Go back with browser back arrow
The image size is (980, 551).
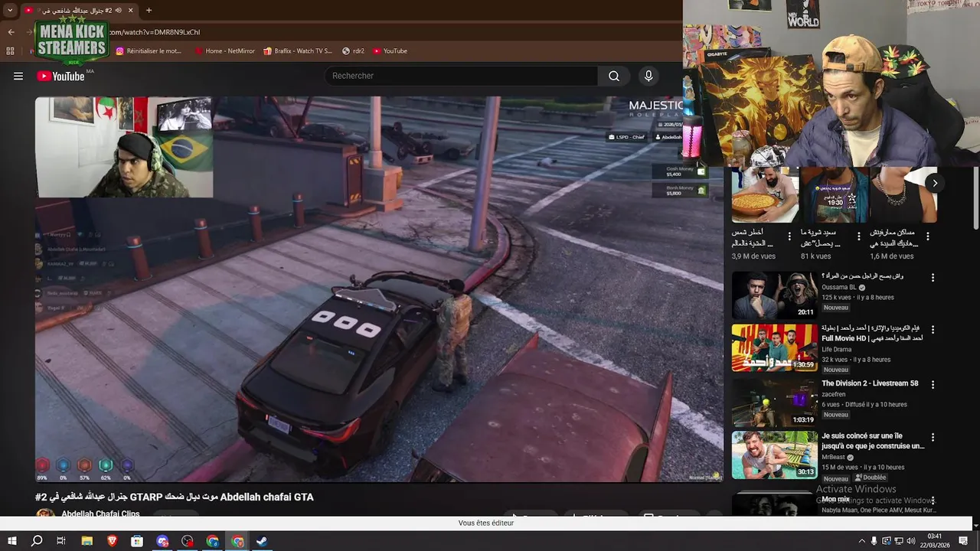(11, 32)
